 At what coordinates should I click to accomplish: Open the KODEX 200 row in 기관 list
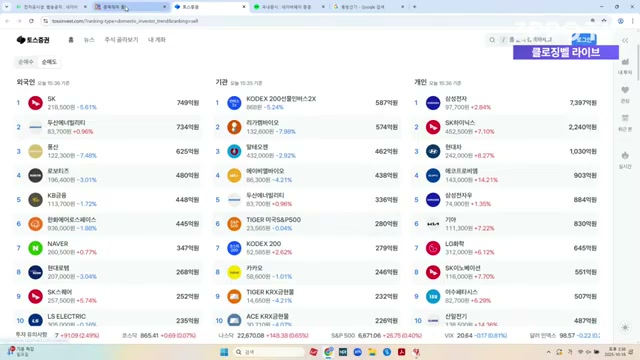click(x=307, y=248)
